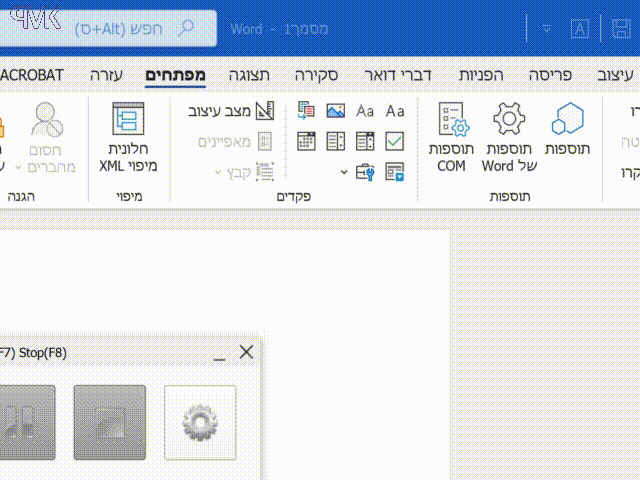Insert lighter Aa plain text content control

[x=365, y=111]
